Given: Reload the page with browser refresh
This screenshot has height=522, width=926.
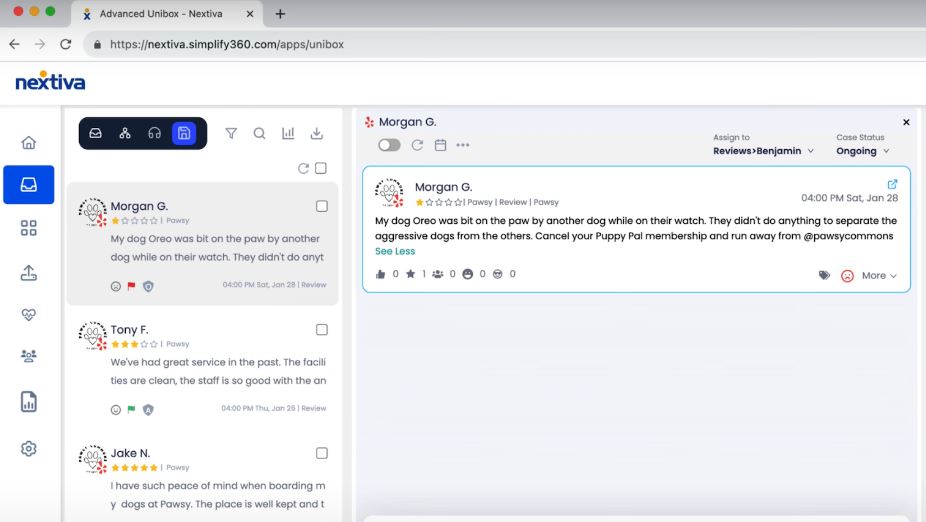Looking at the screenshot, I should [x=66, y=44].
